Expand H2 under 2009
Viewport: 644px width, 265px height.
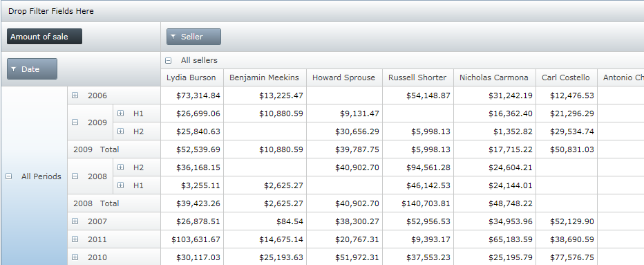click(x=120, y=131)
